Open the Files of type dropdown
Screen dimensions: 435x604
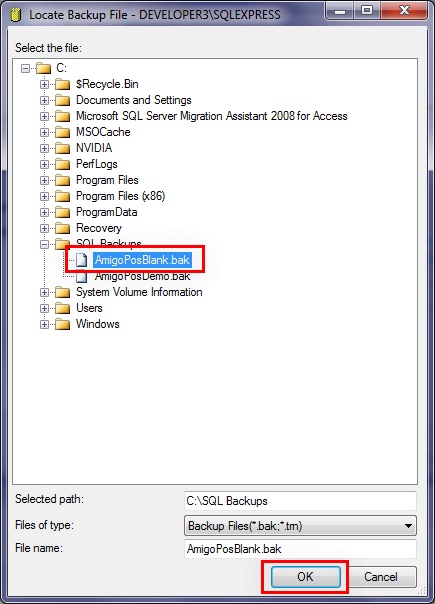(x=300, y=526)
